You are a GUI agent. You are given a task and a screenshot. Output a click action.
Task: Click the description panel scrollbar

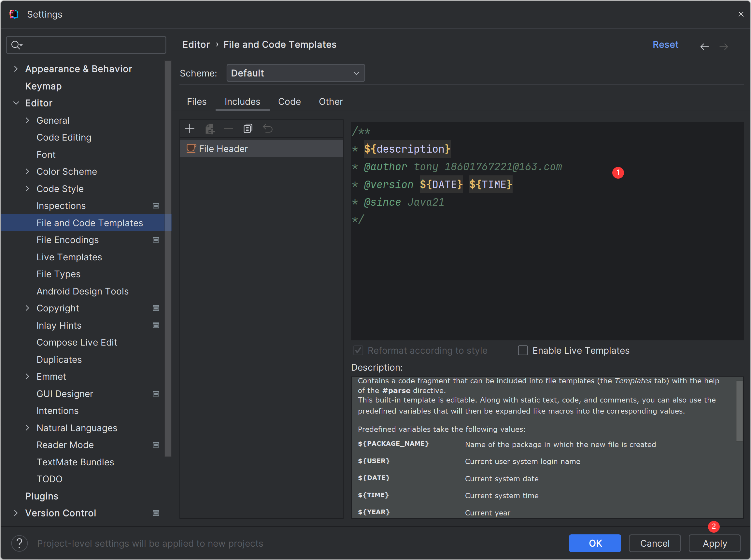point(739,411)
